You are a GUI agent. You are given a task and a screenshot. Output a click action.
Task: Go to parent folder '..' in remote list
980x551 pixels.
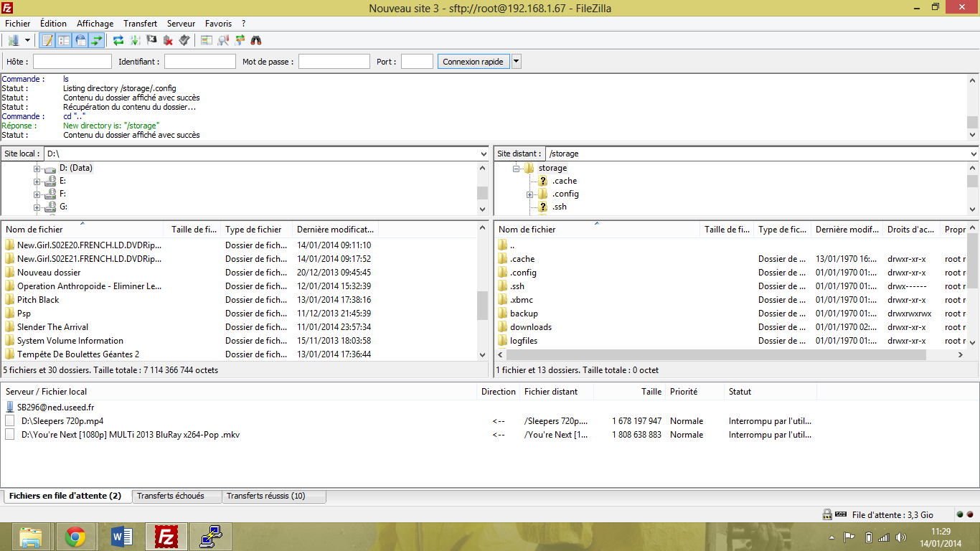[x=512, y=245]
